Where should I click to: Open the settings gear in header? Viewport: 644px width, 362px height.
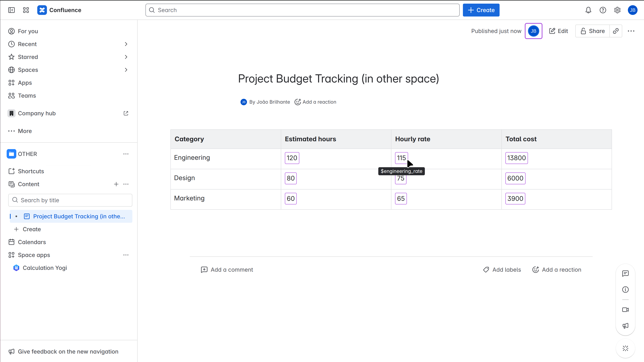coord(617,10)
